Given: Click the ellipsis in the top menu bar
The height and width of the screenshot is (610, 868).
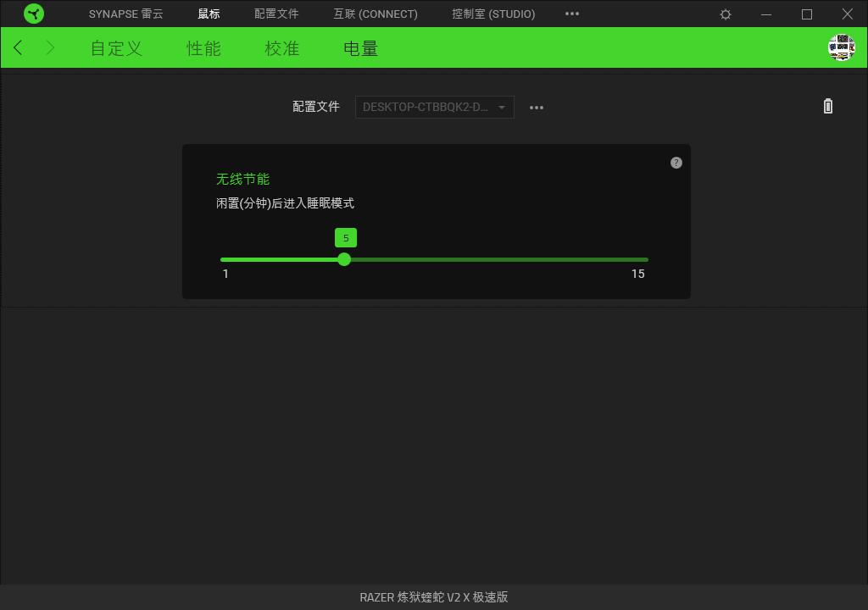Looking at the screenshot, I should point(572,14).
